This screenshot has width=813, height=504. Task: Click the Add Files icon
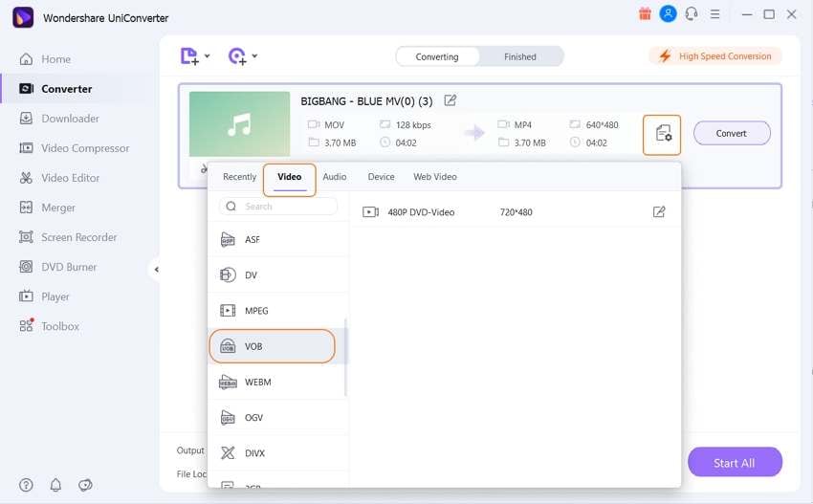point(189,56)
